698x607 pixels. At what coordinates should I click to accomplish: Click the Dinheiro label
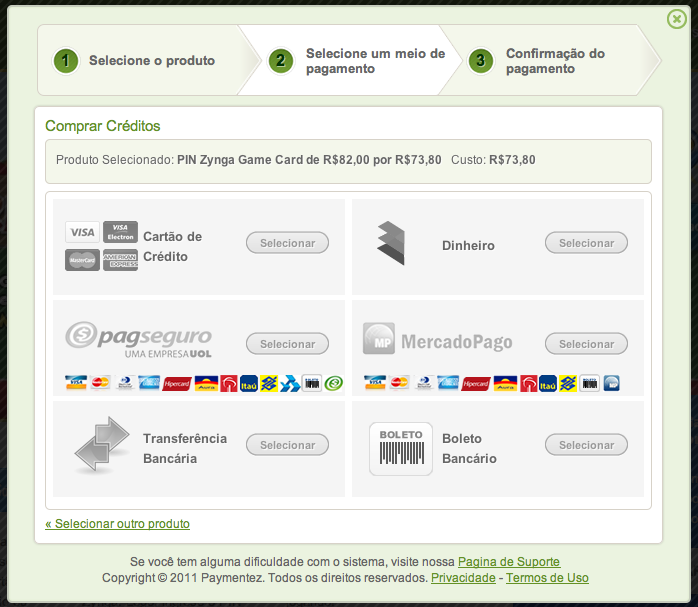click(x=468, y=246)
